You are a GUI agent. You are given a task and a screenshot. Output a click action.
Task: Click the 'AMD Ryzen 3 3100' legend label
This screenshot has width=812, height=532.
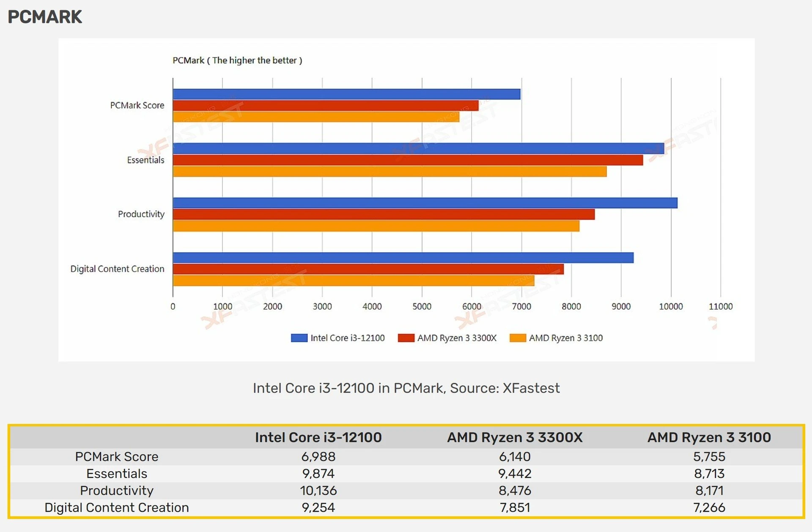pyautogui.click(x=566, y=338)
